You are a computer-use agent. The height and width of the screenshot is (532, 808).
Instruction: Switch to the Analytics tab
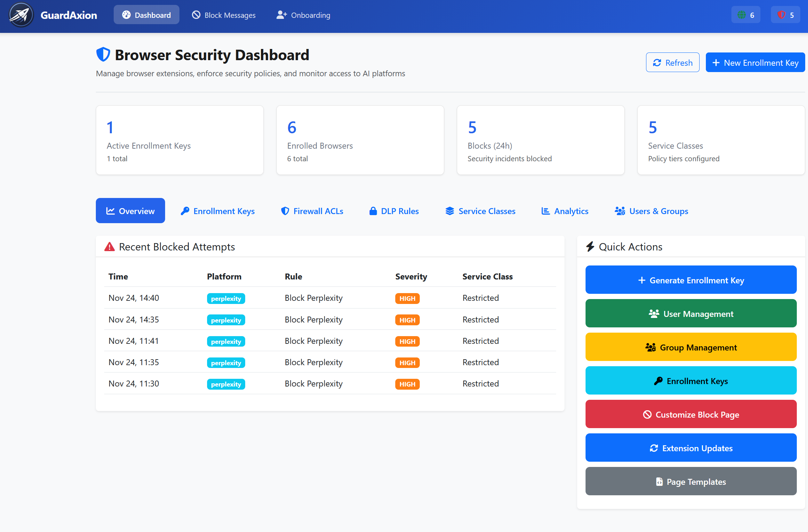564,211
